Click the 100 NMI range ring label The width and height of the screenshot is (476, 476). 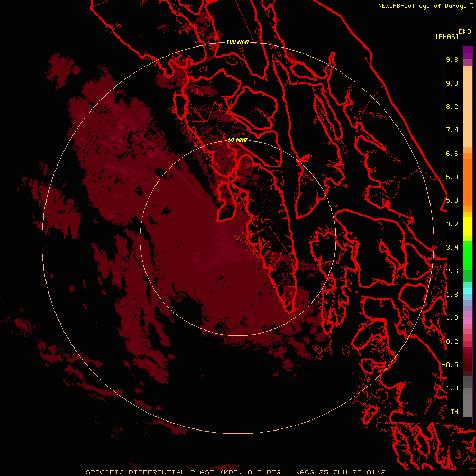click(x=237, y=42)
